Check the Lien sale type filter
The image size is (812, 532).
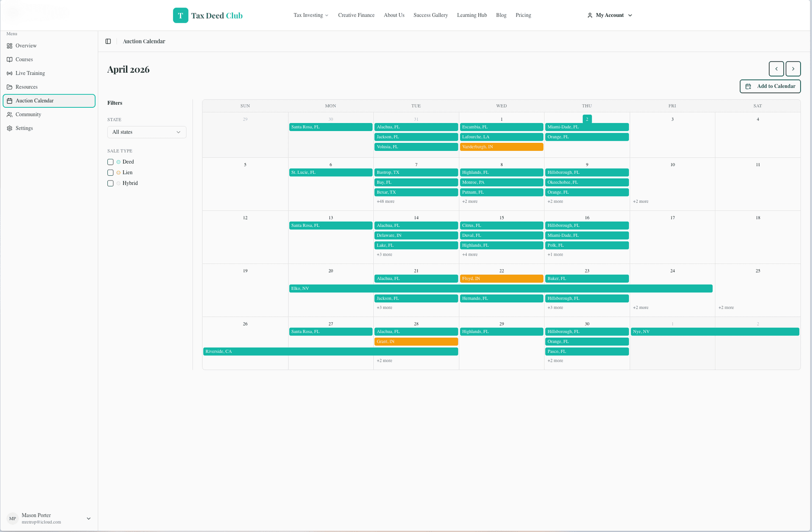pos(110,172)
